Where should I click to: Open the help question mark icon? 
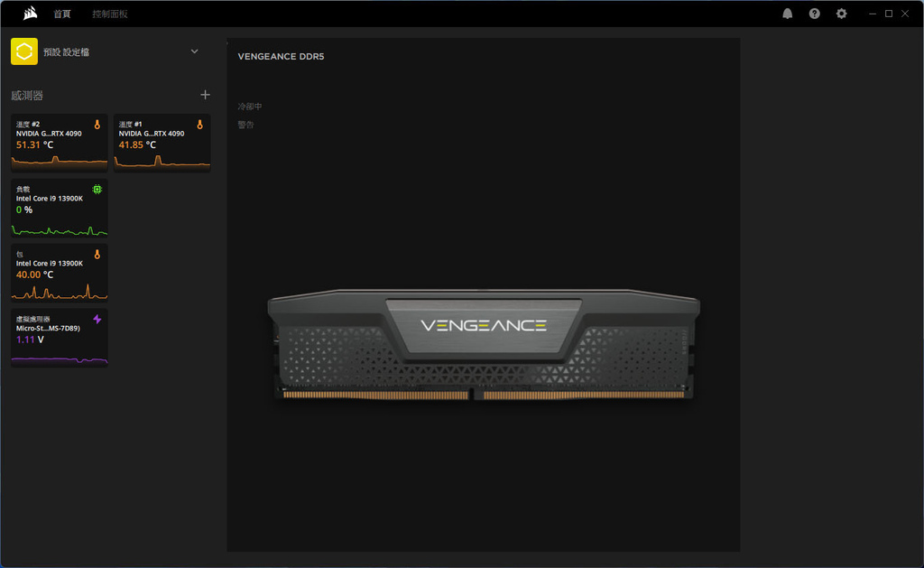(815, 14)
